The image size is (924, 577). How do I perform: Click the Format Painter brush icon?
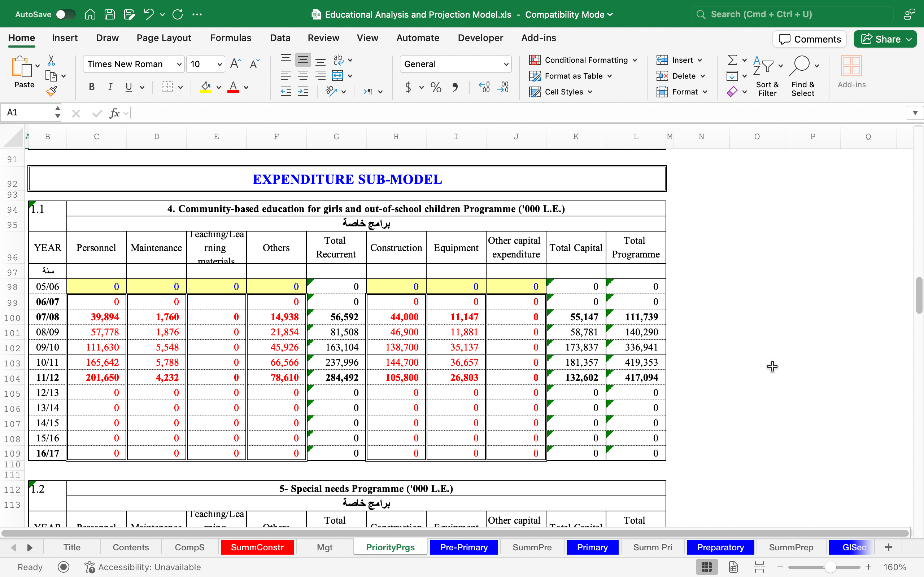[52, 91]
